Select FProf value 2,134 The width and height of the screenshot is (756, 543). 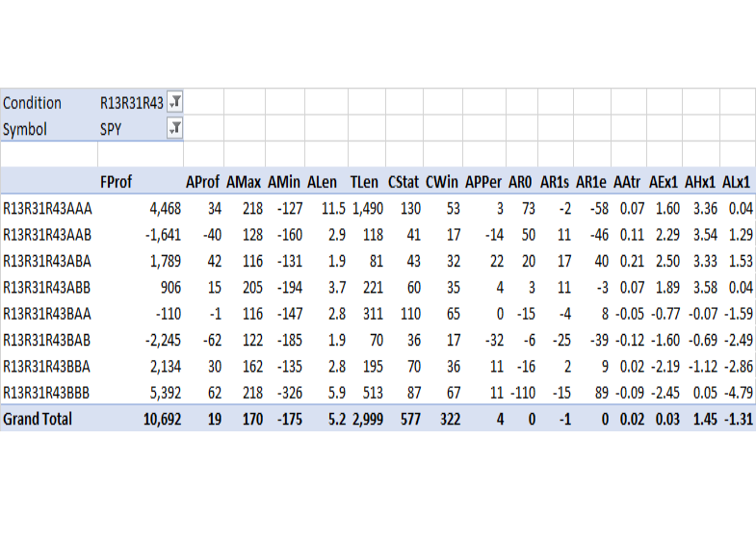(x=166, y=366)
